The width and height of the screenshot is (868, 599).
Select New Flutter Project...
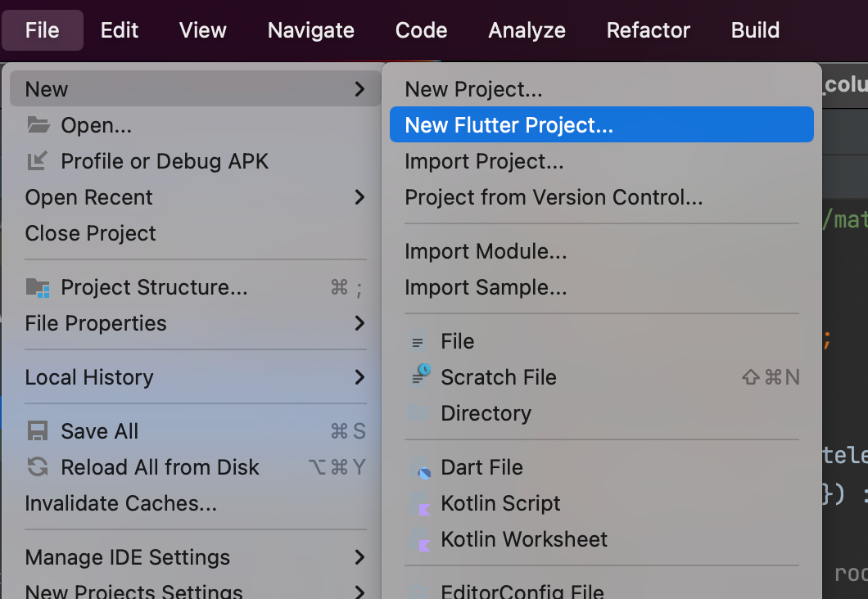(602, 124)
